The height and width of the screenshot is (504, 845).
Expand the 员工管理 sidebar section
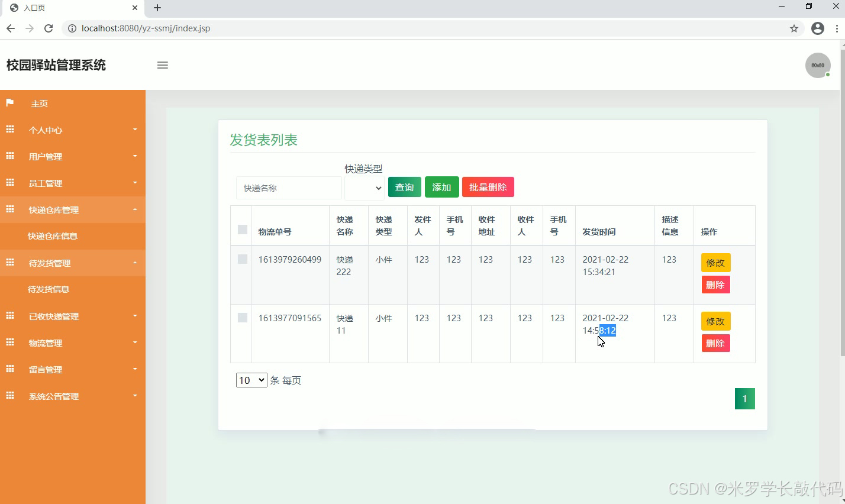(x=46, y=182)
